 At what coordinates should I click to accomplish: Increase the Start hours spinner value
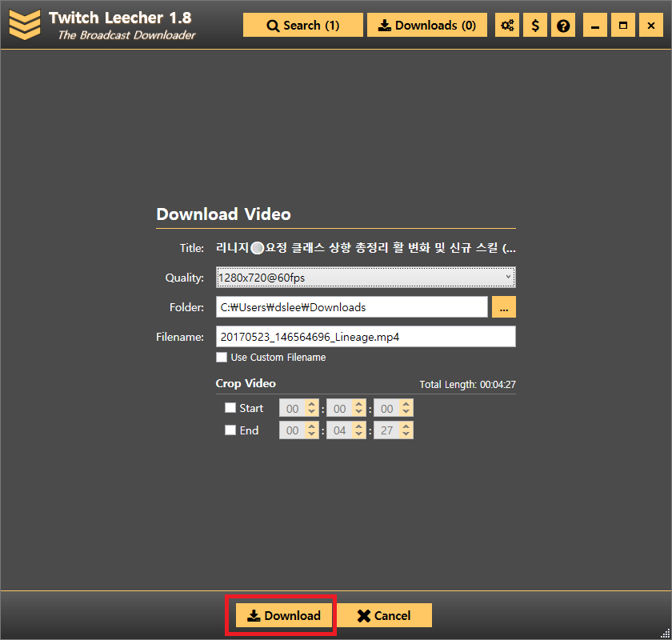[x=311, y=404]
